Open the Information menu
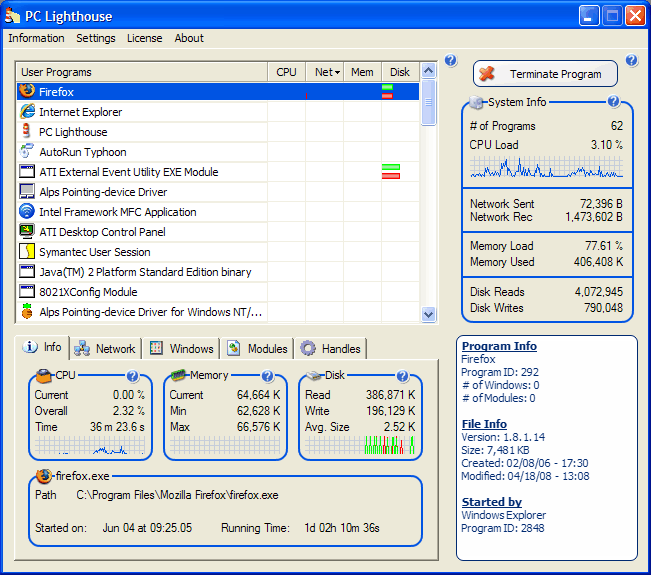The image size is (651, 575). tap(36, 38)
